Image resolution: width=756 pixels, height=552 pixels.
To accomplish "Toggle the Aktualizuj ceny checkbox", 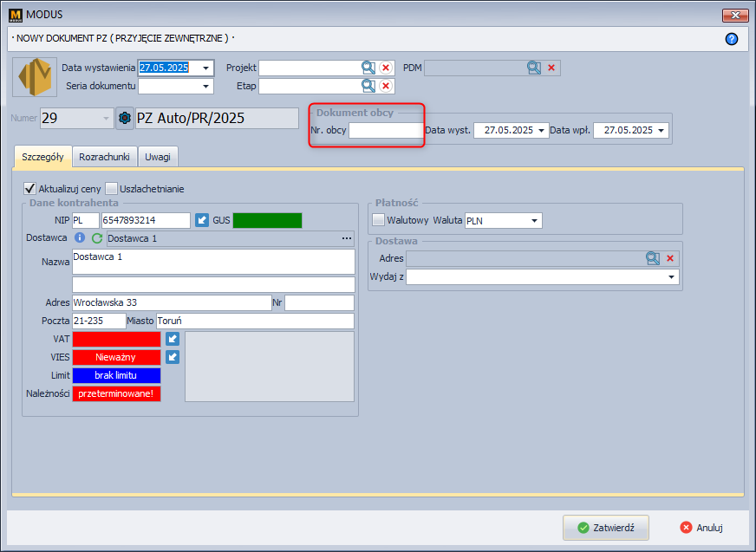I will pos(29,188).
